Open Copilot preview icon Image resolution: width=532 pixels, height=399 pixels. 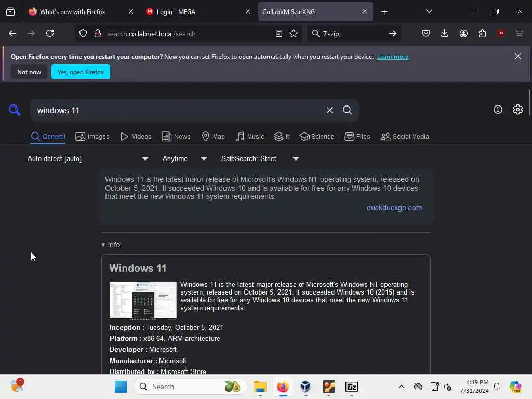tap(515, 387)
